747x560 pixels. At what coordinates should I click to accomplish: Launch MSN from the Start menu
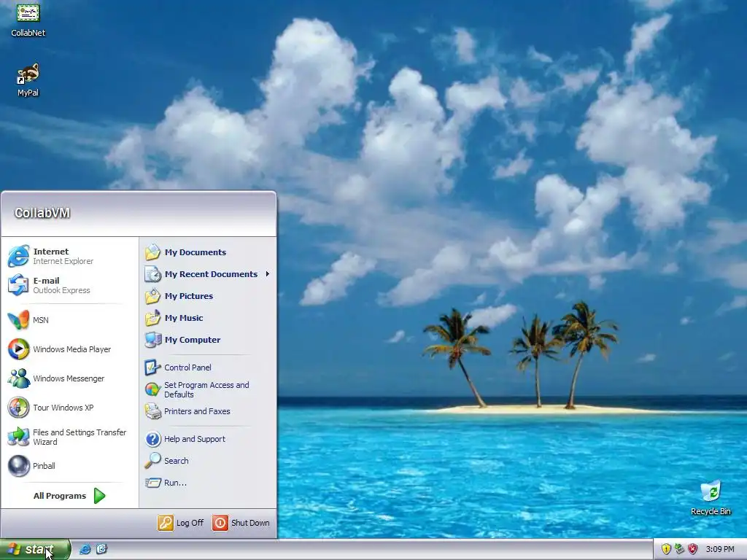[69, 320]
